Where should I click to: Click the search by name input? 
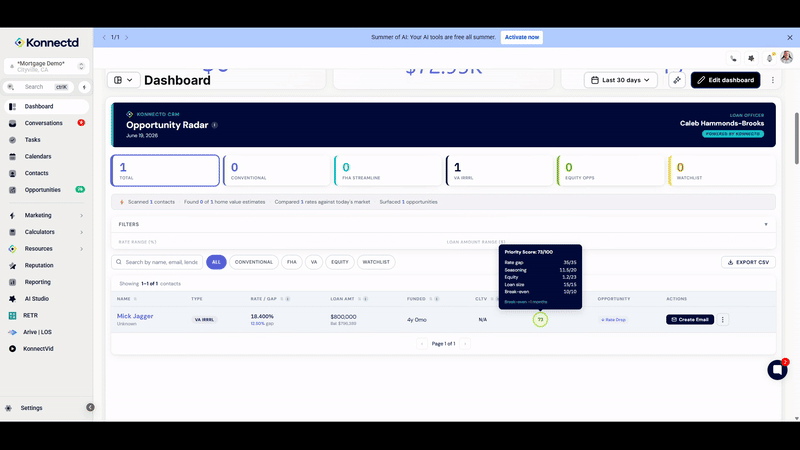tap(157, 262)
